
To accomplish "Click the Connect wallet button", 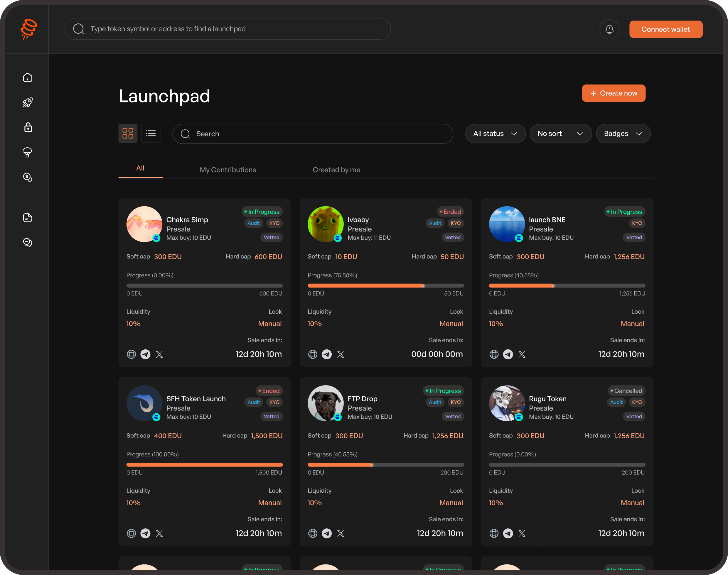I will (x=666, y=29).
